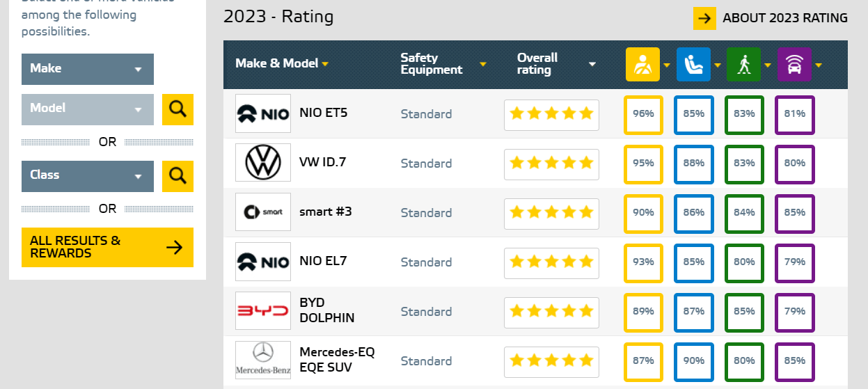Click the All Results & Rewards button

(107, 247)
